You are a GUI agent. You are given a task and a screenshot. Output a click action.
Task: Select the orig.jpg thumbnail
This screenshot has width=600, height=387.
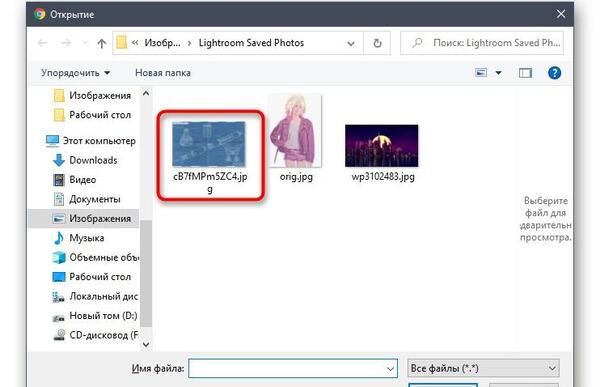point(295,130)
